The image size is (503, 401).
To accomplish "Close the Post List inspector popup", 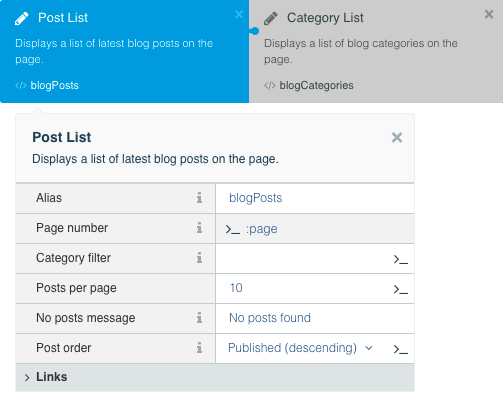I will (x=397, y=137).
